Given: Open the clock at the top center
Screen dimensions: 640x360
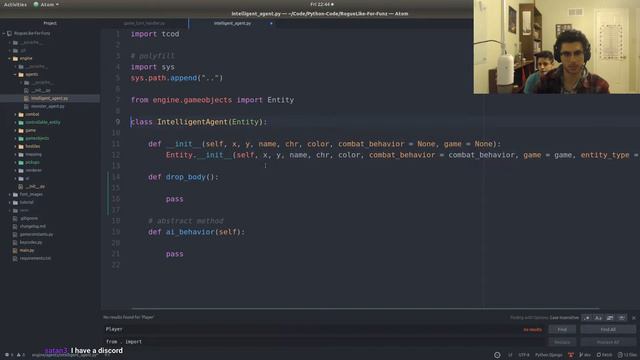Looking at the screenshot, I should tap(322, 4).
